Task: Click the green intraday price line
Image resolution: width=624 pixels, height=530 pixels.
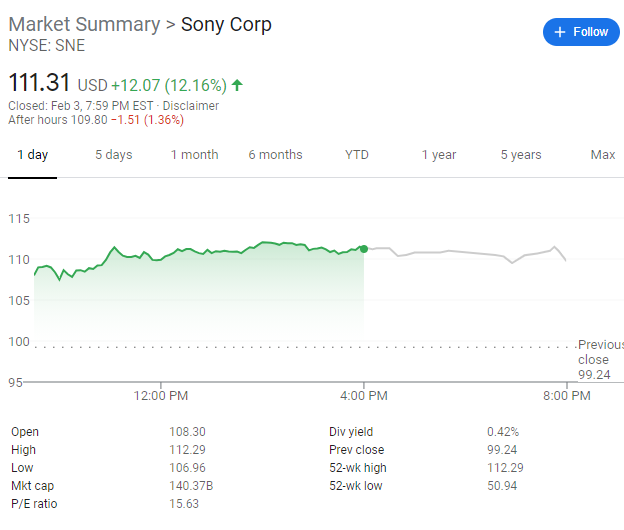Action: pyautogui.click(x=200, y=250)
